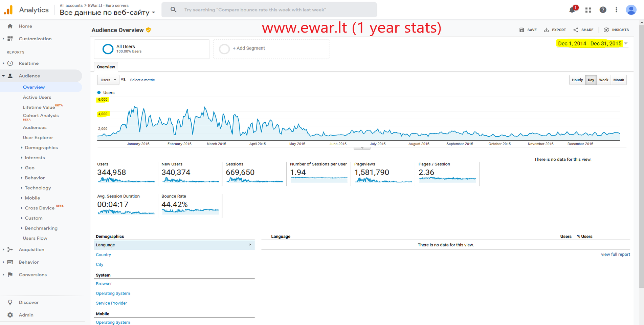Open the Users metric dropdown

click(108, 80)
